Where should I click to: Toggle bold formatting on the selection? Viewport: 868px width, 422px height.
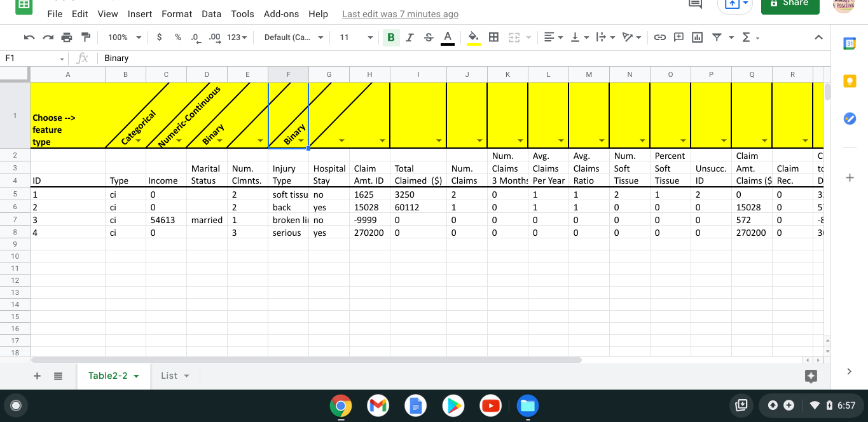390,37
